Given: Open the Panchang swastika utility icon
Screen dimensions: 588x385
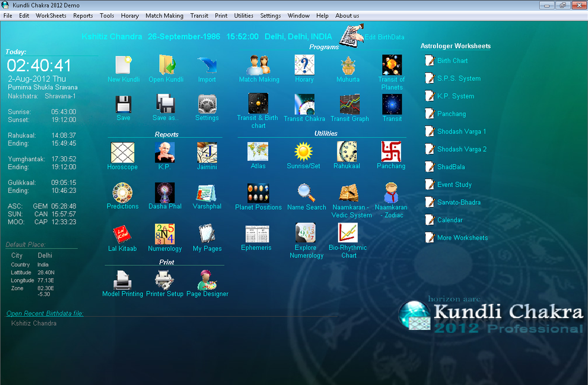Looking at the screenshot, I should (x=391, y=152).
